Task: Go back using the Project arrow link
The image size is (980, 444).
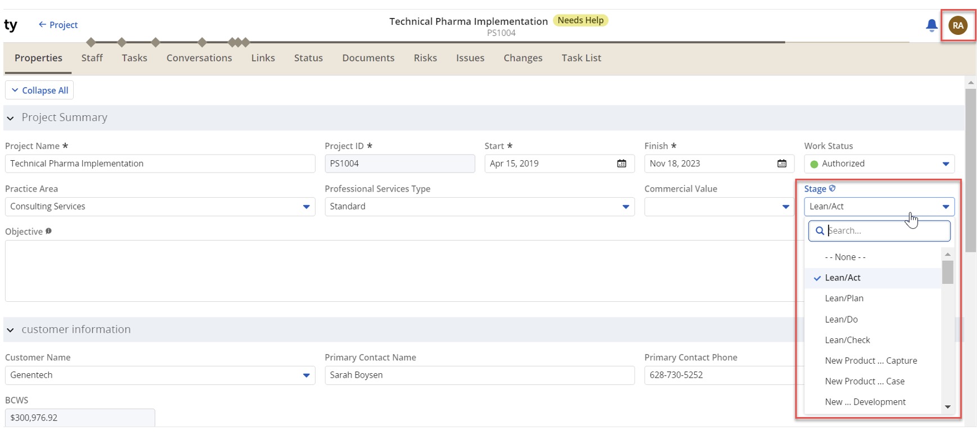Action: [x=58, y=25]
